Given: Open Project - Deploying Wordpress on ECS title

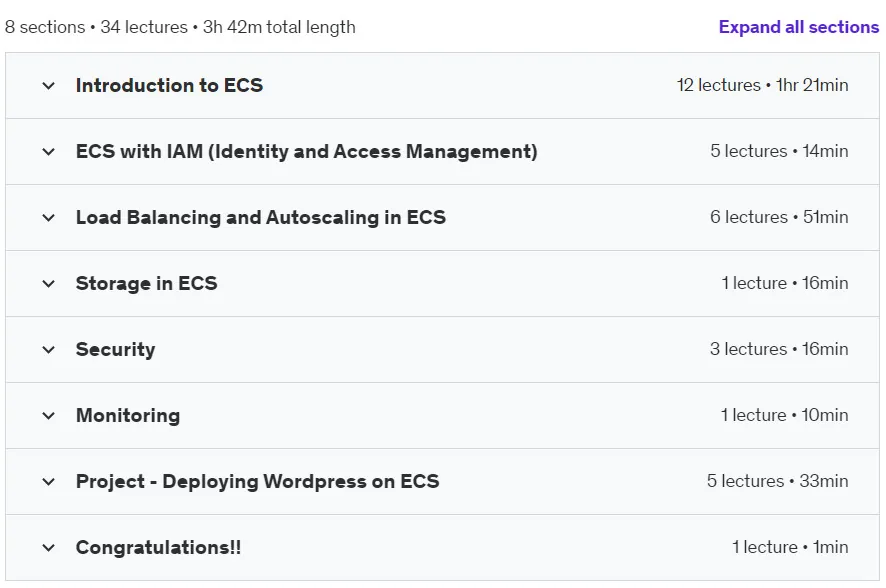Looking at the screenshot, I should (x=257, y=481).
